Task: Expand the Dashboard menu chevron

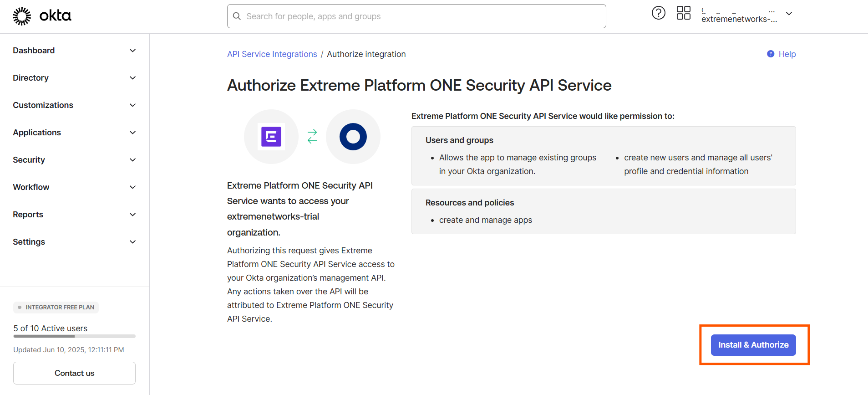Action: [132, 51]
